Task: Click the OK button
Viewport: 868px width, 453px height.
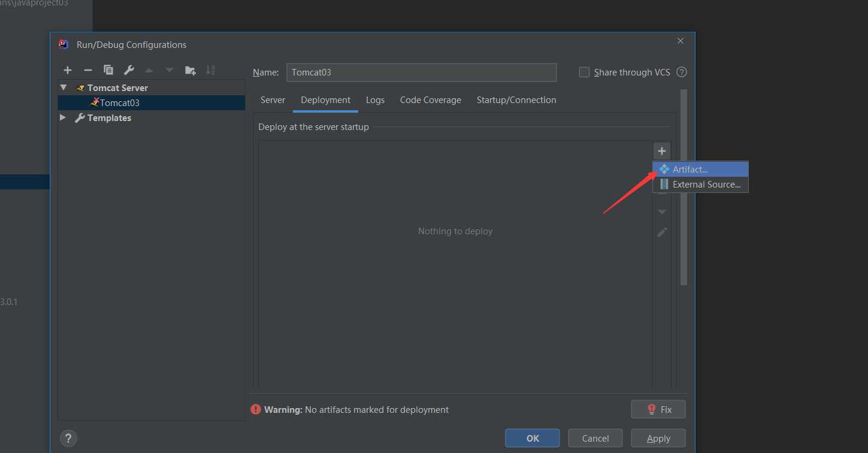Action: click(533, 439)
